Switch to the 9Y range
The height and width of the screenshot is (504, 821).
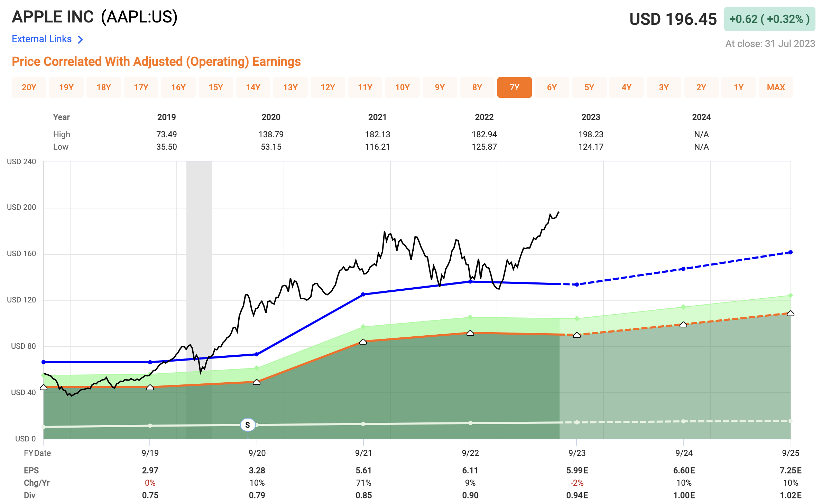coord(440,87)
